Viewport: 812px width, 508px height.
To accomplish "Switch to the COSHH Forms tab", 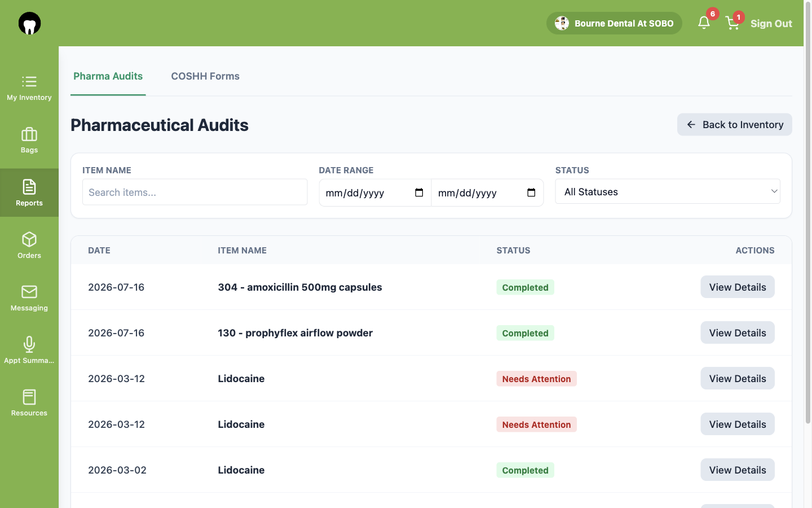I will pyautogui.click(x=205, y=76).
